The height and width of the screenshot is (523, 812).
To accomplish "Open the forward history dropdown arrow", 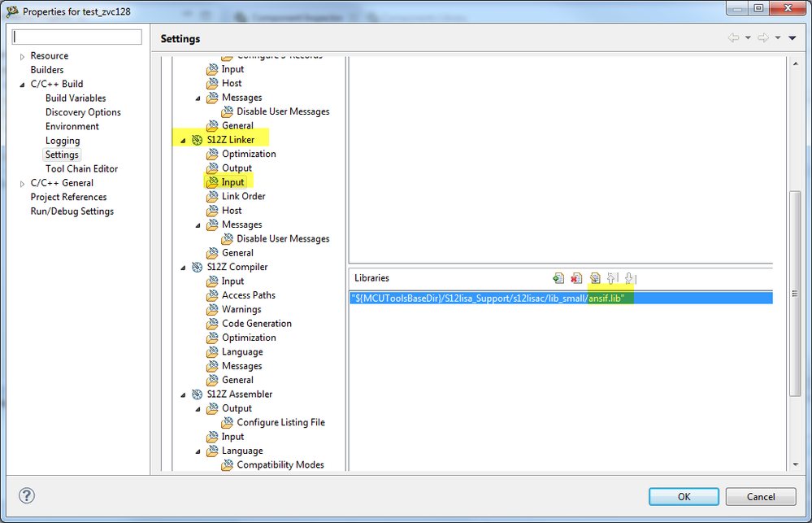I will coord(778,38).
